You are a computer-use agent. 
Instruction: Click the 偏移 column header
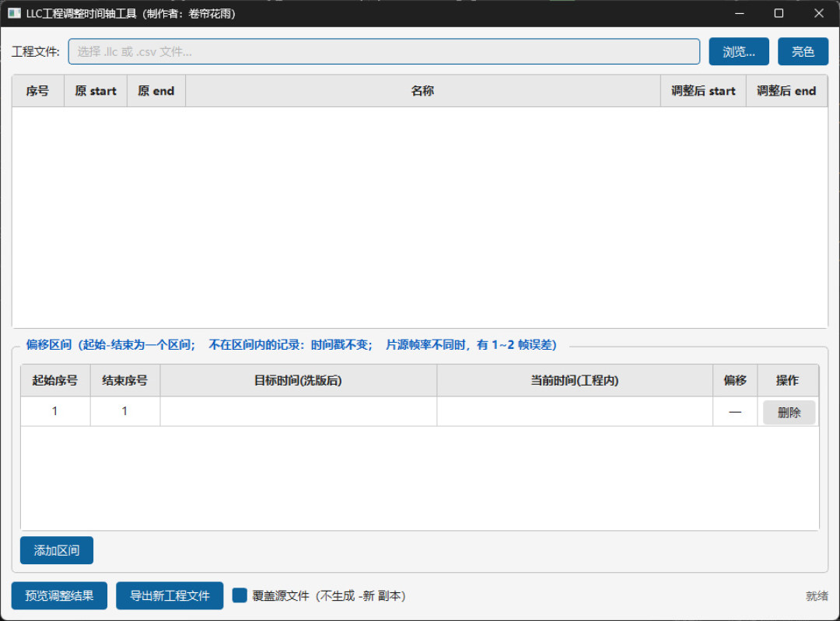735,381
